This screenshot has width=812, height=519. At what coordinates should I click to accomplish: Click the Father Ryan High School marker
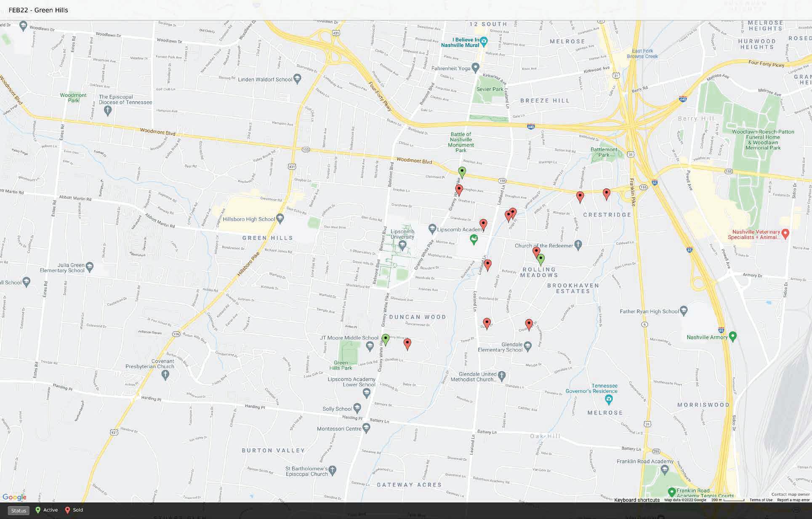684,311
